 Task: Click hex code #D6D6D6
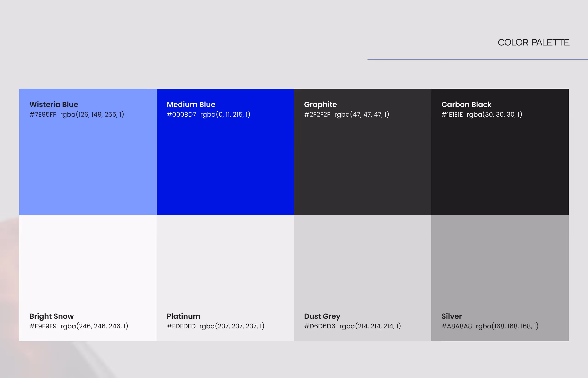tap(320, 326)
